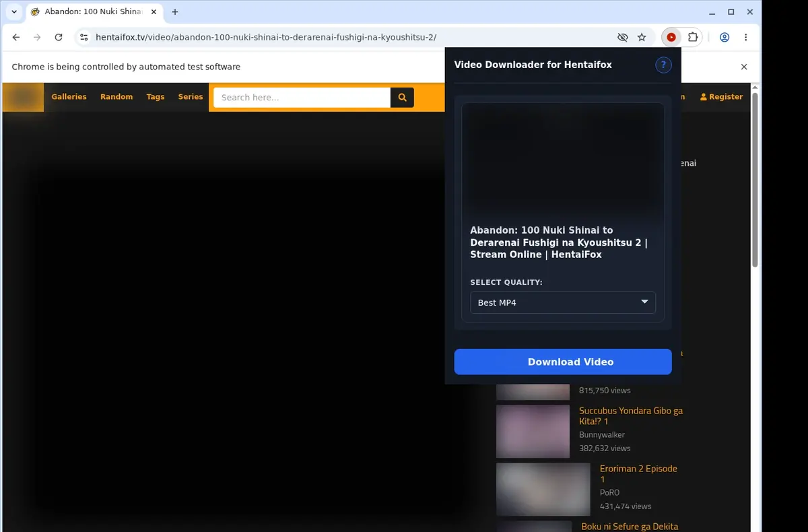Toggle the red video downloader extension icon
The image size is (808, 532).
tap(671, 38)
